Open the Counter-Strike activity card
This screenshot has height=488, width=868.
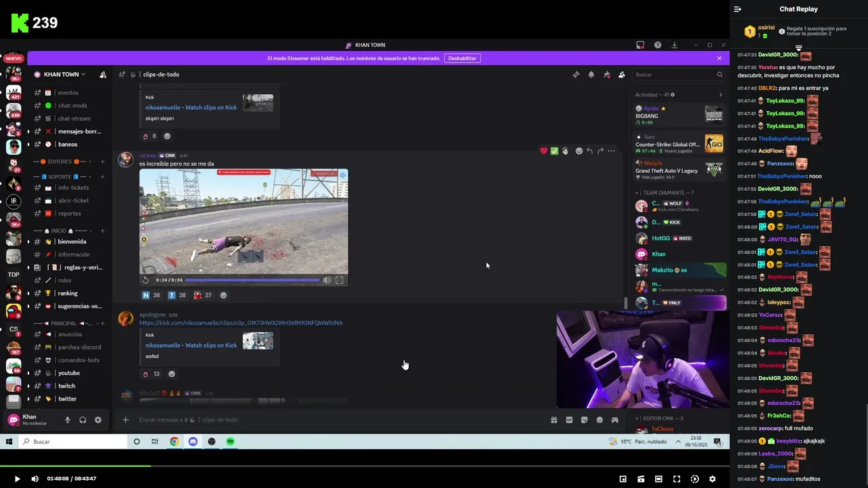679,144
